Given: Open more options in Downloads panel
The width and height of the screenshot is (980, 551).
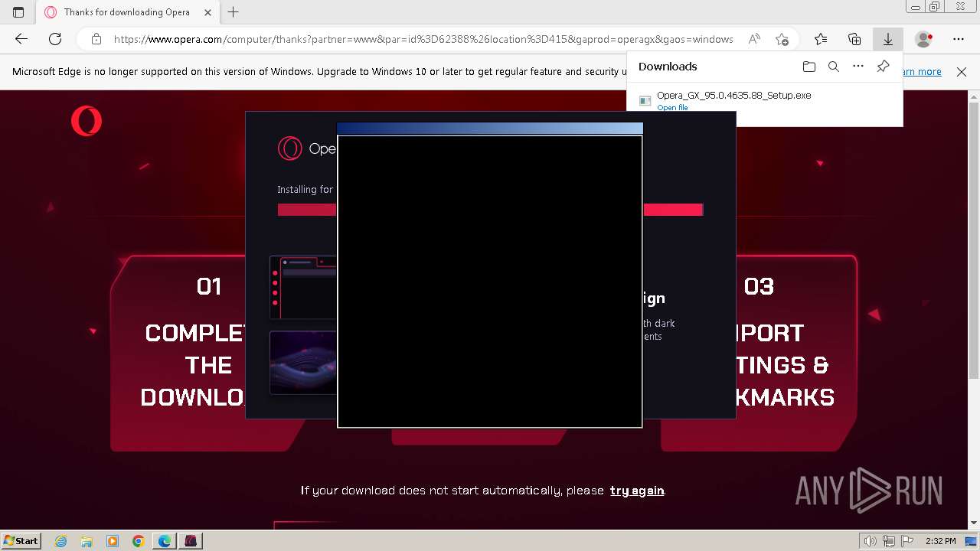Looking at the screenshot, I should tap(858, 67).
